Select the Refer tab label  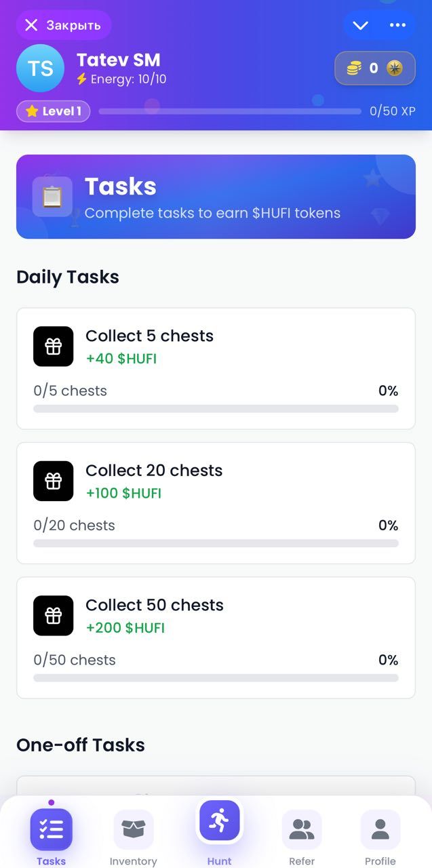click(x=301, y=860)
